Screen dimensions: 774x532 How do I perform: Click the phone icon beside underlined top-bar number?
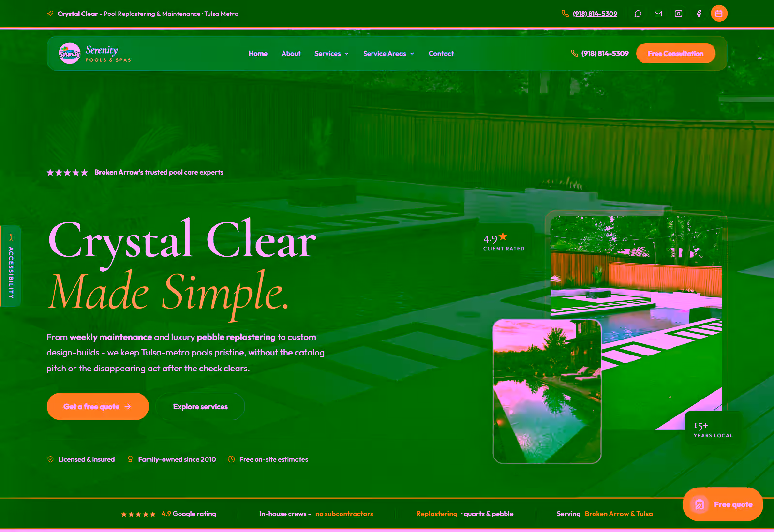[565, 14]
